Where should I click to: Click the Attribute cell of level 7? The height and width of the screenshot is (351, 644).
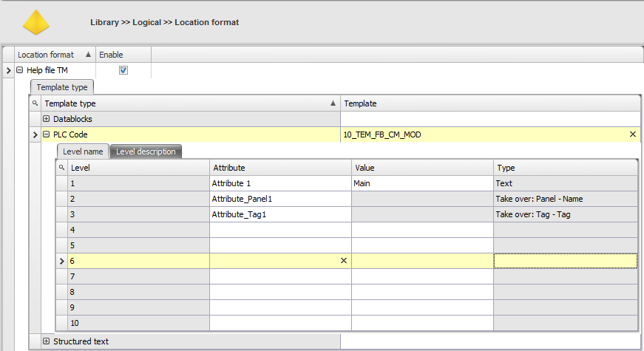tap(280, 276)
